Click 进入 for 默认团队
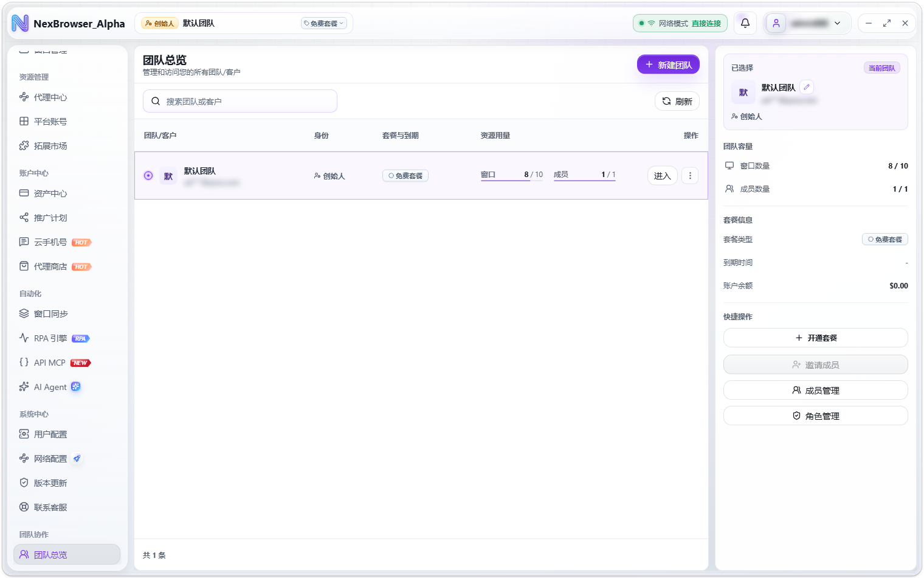The width and height of the screenshot is (924, 578). pos(662,176)
